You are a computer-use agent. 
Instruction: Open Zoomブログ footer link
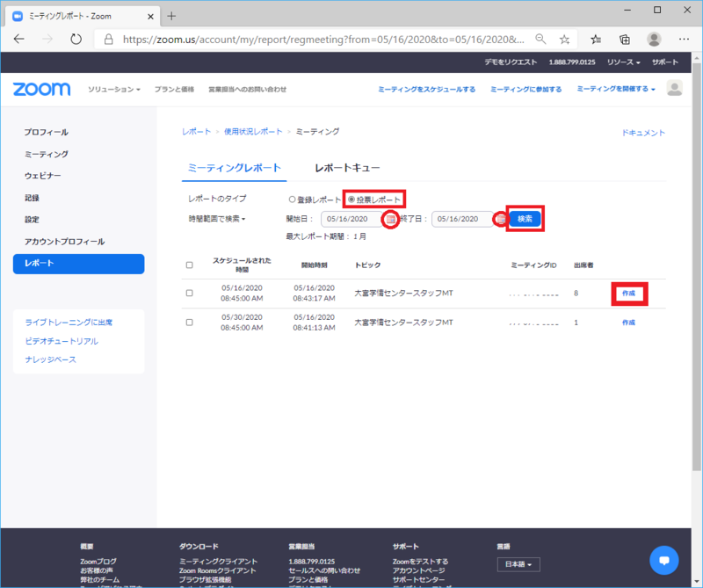click(98, 561)
